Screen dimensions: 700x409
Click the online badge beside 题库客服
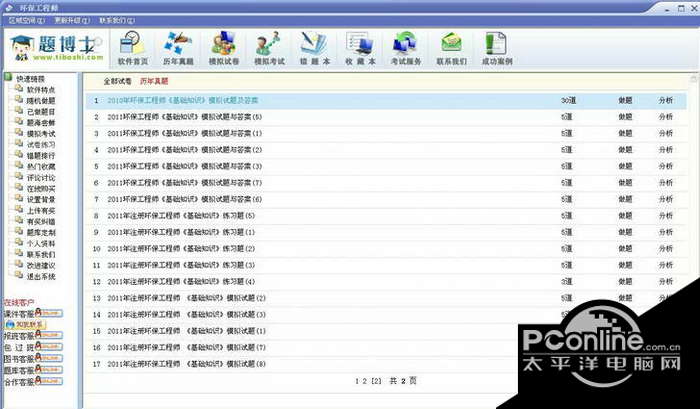pyautogui.click(x=49, y=370)
